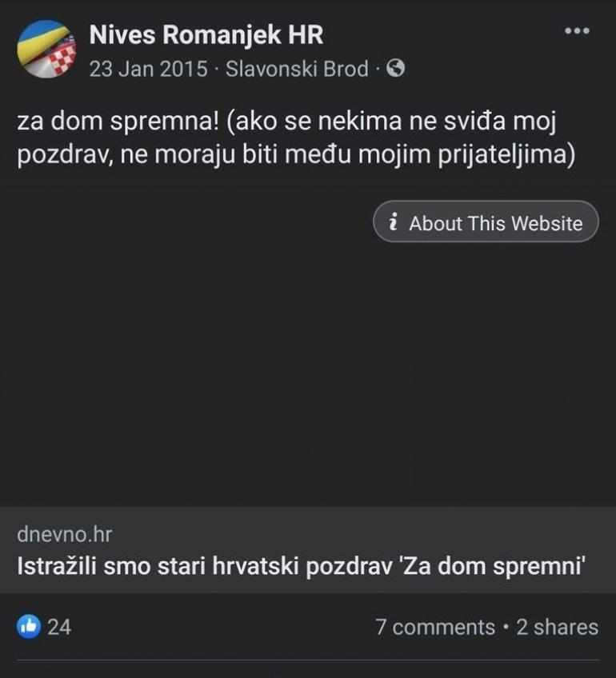The width and height of the screenshot is (616, 678).
Task: View the 2 shares list
Action: tap(557, 627)
